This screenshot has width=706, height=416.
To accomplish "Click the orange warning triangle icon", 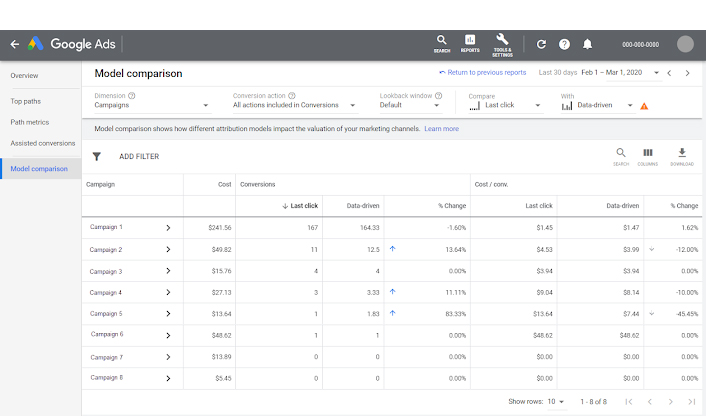I will 644,106.
